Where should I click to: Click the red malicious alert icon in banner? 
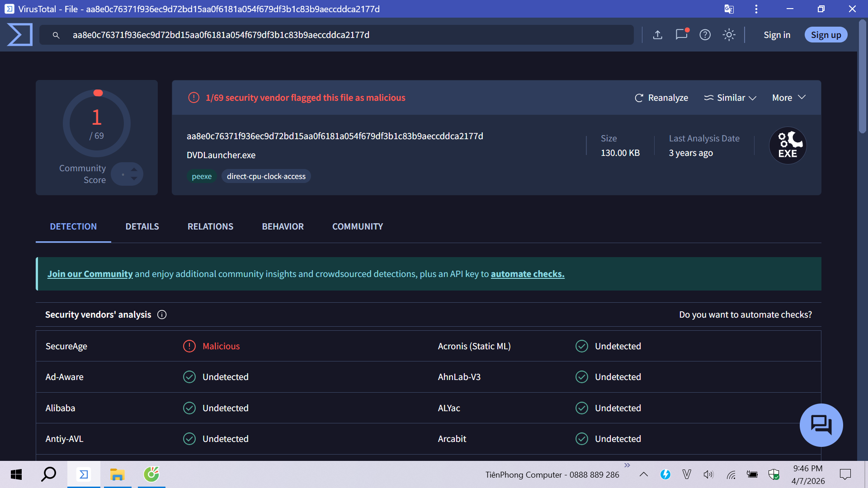pyautogui.click(x=193, y=98)
